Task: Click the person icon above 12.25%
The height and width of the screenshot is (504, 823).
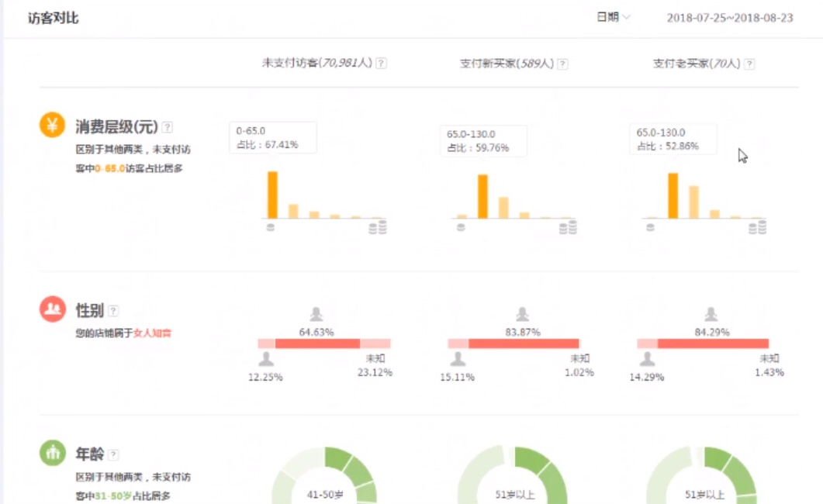Action: (266, 359)
